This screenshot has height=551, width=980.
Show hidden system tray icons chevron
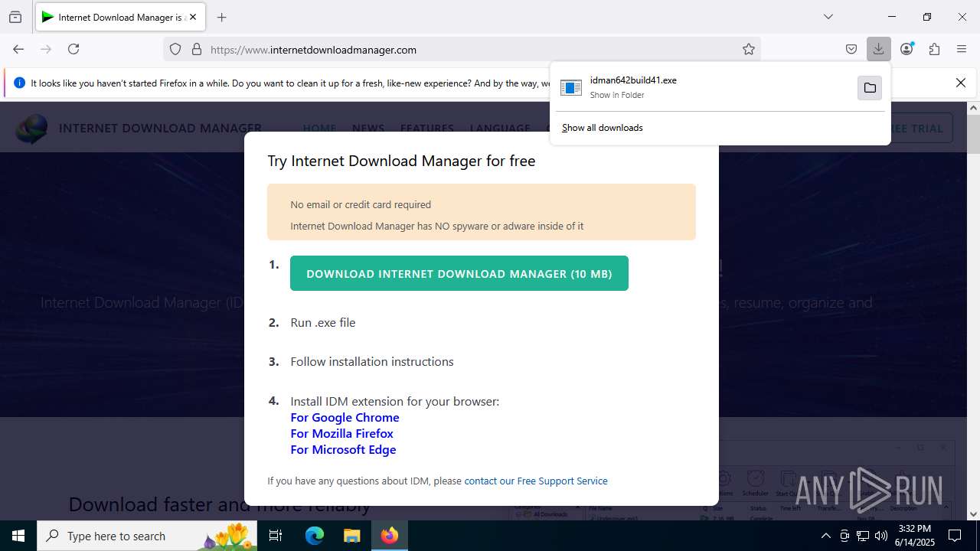point(825,536)
